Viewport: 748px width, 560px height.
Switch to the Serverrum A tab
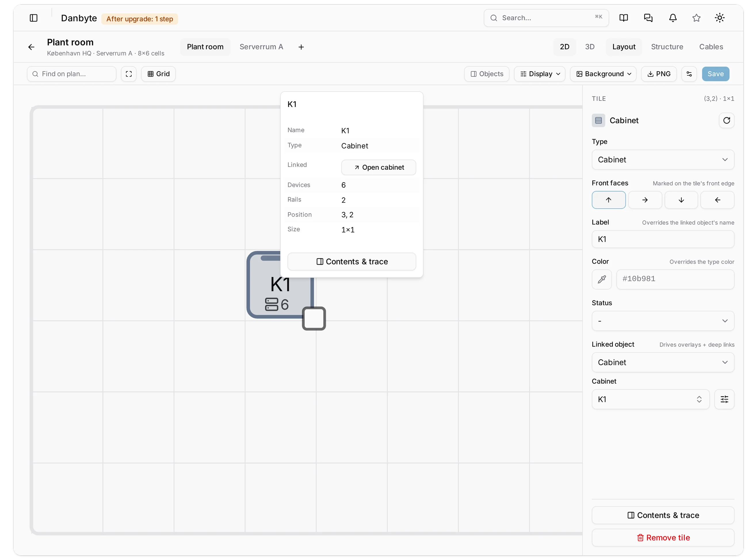(x=261, y=47)
